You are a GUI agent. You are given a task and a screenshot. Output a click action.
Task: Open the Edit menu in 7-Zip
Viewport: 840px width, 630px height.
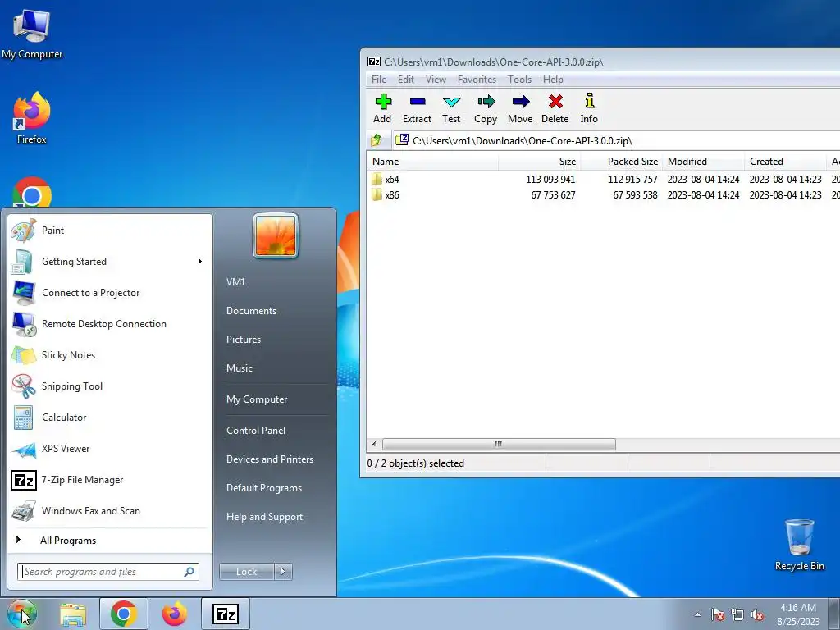tap(405, 80)
